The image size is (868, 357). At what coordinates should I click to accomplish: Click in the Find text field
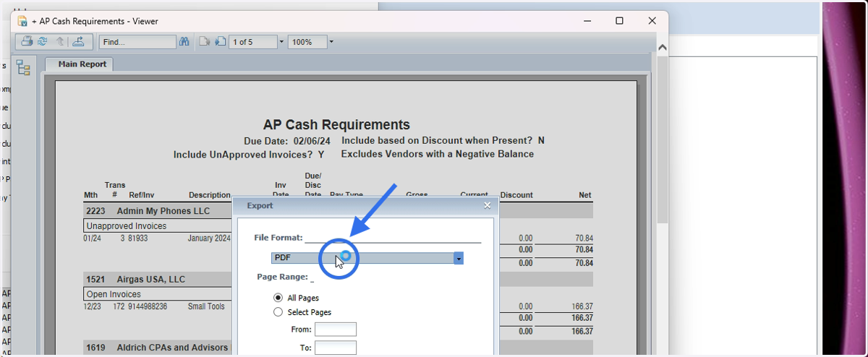point(137,42)
